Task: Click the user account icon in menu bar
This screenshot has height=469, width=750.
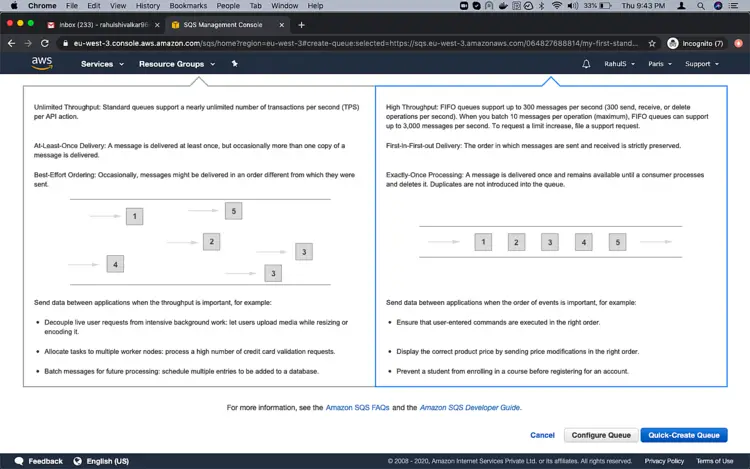Action: 681,6
